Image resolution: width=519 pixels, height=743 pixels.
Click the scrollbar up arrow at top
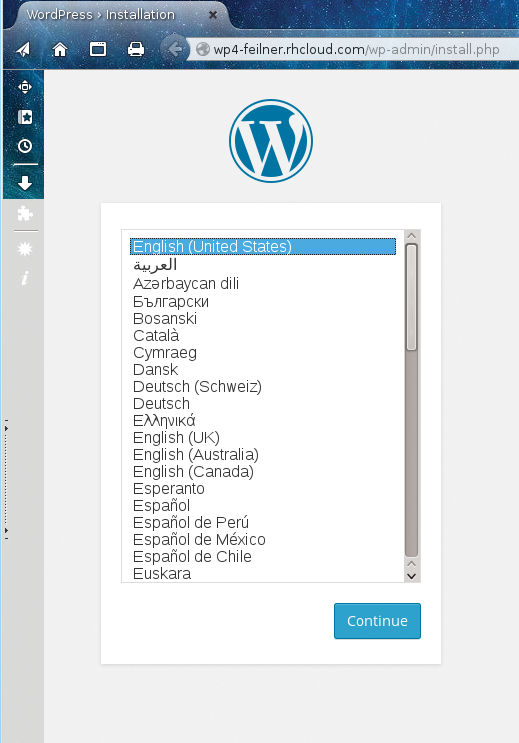click(411, 236)
